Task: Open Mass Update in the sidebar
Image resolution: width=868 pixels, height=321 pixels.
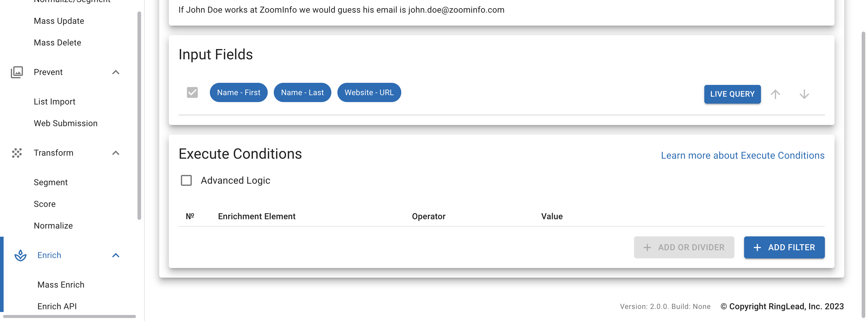Action: click(x=59, y=21)
